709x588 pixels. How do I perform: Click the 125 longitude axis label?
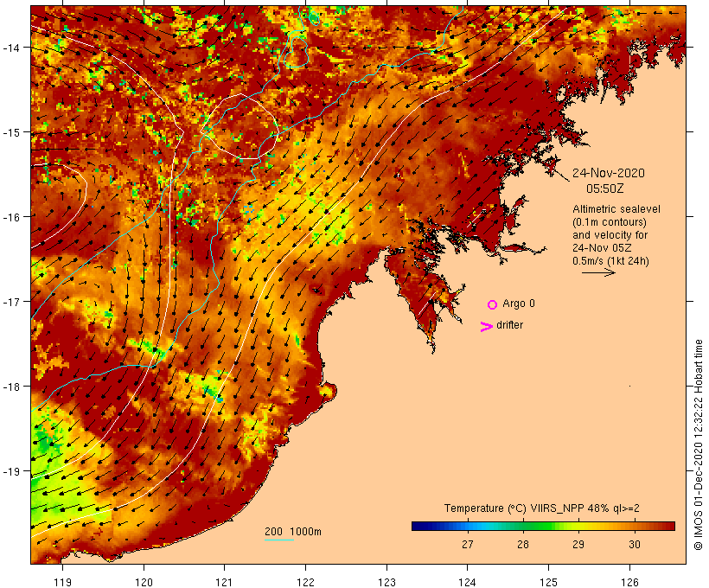tap(548, 582)
